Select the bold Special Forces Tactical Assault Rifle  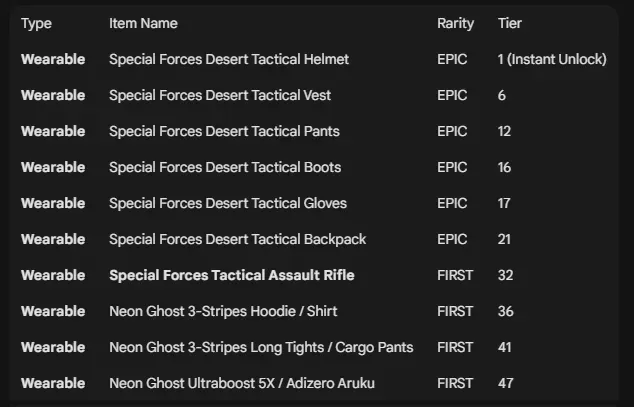pyautogui.click(x=231, y=275)
